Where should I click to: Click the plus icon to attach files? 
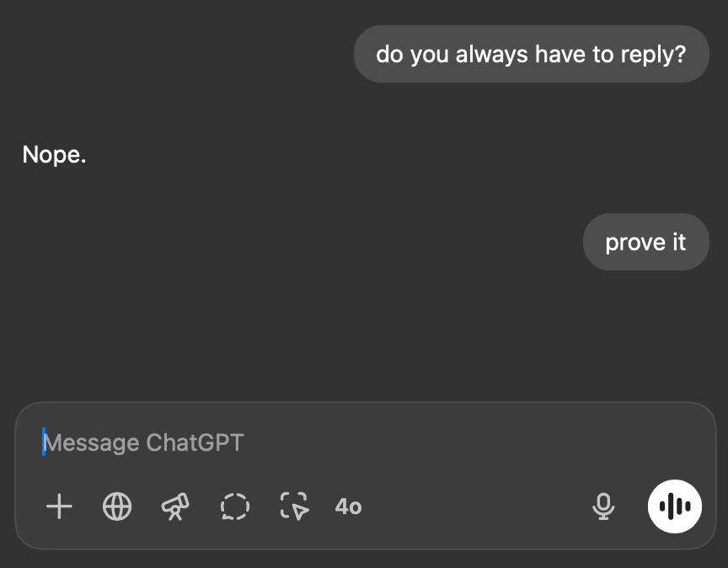coord(59,506)
